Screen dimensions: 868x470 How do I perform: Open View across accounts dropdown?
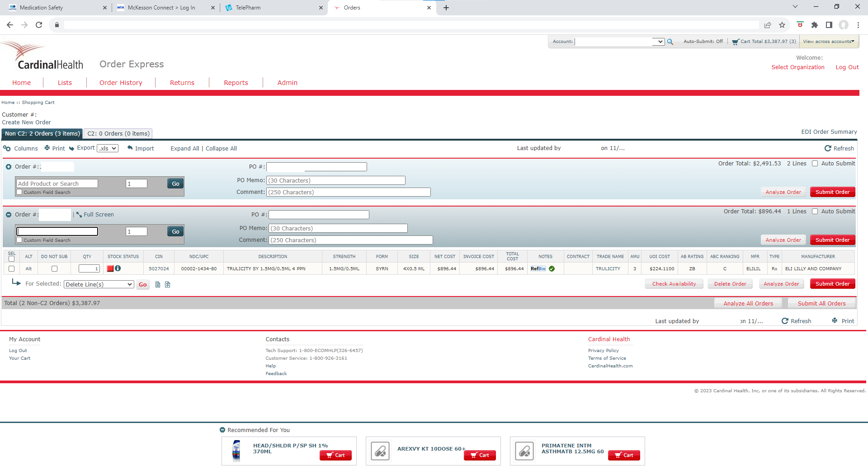tap(829, 42)
